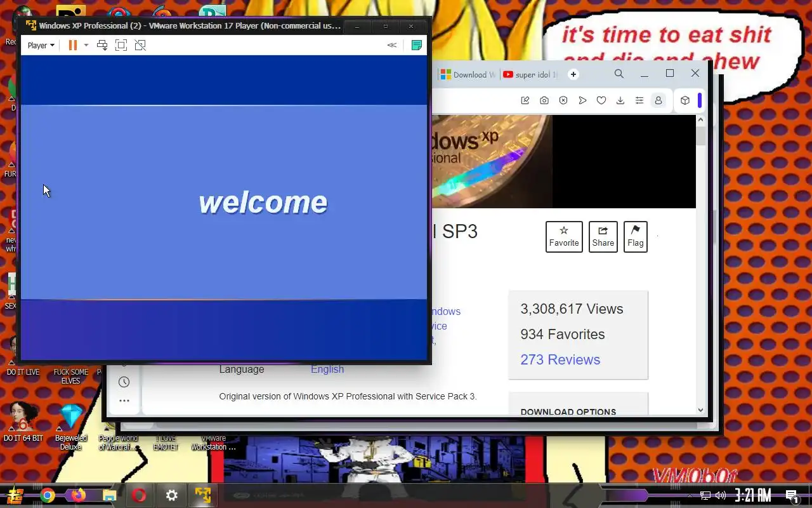Select the Bejeweled Deluxe desktop icon

coord(71,426)
